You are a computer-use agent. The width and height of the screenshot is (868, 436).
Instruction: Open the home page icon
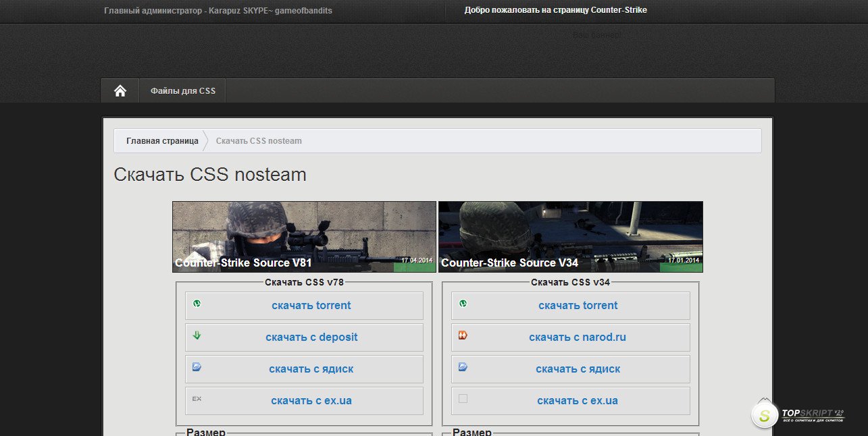point(120,90)
